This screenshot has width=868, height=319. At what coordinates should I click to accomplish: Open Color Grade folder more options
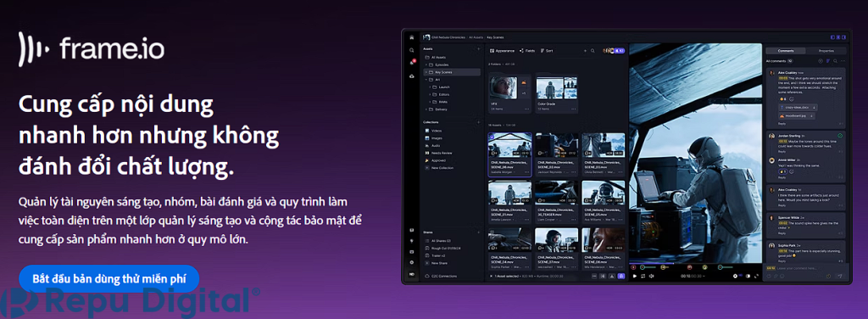coord(574,109)
